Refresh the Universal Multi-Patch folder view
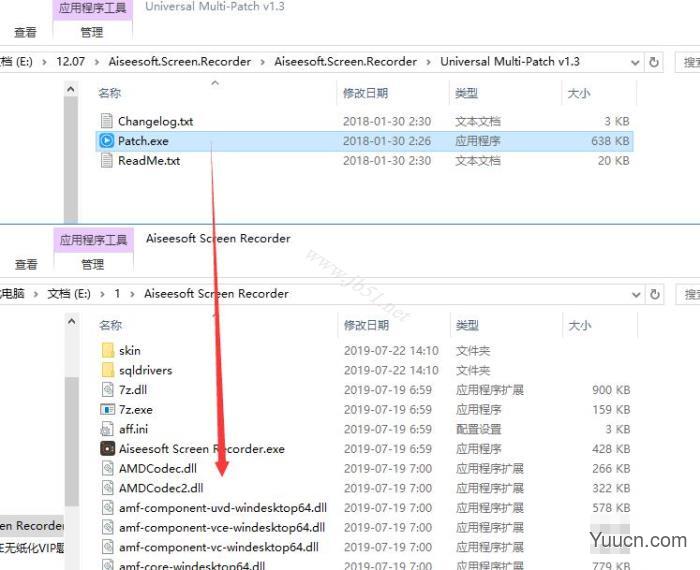This screenshot has height=570, width=700. click(654, 62)
